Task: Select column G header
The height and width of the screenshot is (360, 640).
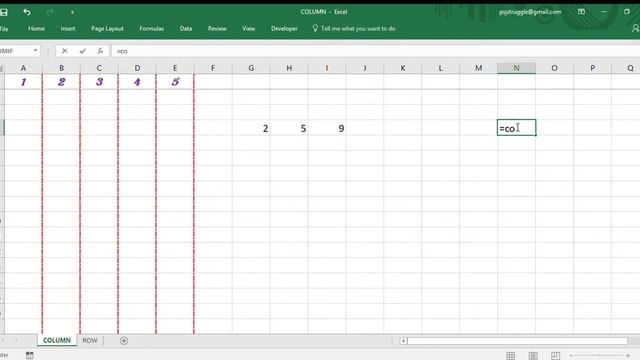Action: point(251,68)
